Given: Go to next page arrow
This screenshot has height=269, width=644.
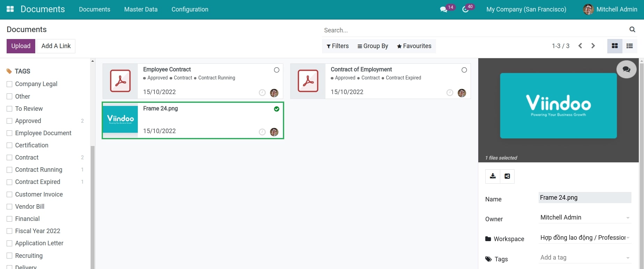Looking at the screenshot, I should click(x=593, y=46).
